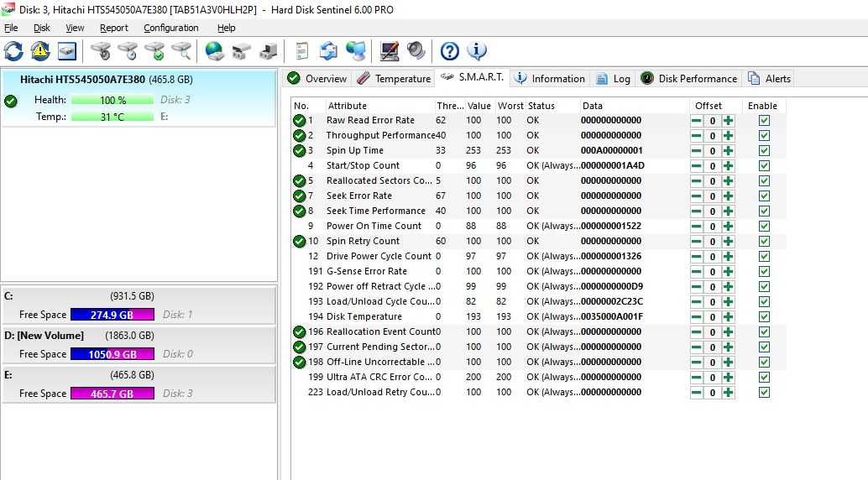Decrease offset for Load/Unload Cycle Count
868x480 pixels.
[697, 302]
